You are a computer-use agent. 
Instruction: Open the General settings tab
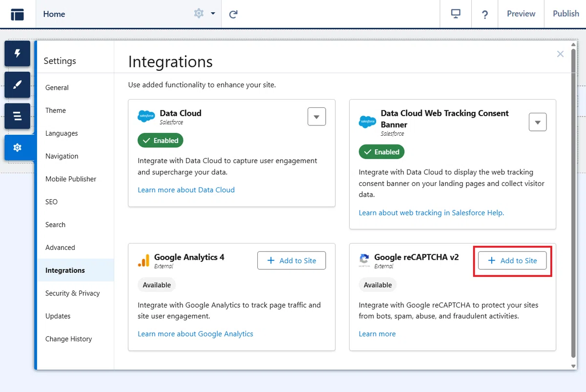click(x=76, y=88)
